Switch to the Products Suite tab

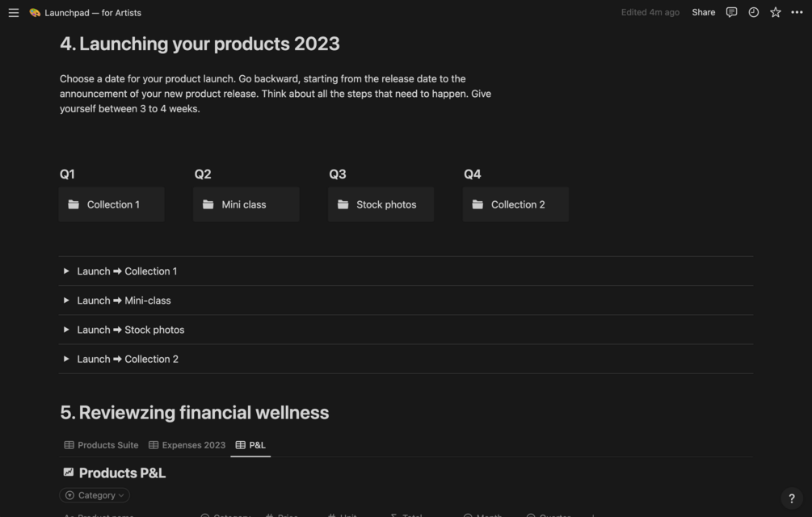(x=101, y=445)
